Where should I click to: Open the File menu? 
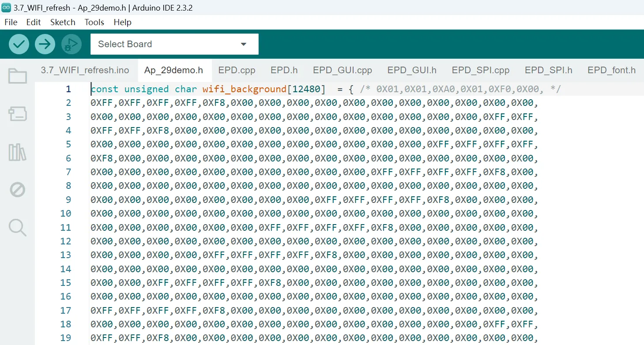click(11, 22)
